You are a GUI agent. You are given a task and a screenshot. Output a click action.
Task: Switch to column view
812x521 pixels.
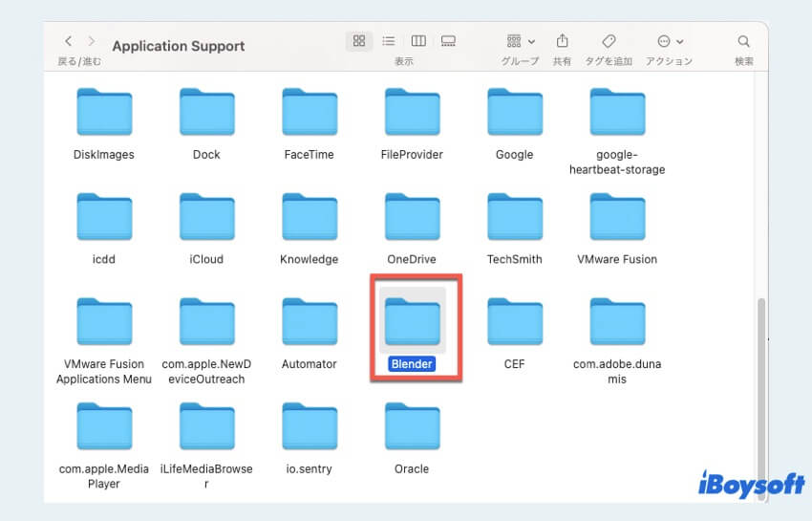[418, 41]
